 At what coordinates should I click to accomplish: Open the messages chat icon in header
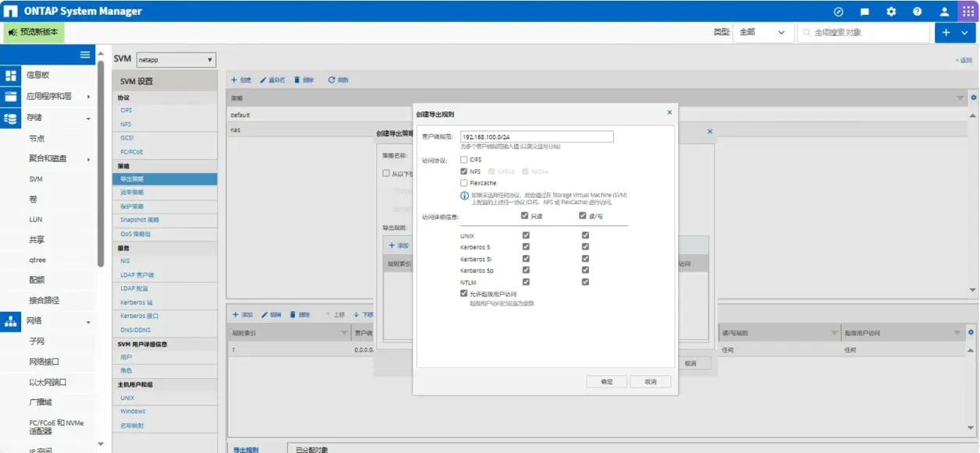865,12
